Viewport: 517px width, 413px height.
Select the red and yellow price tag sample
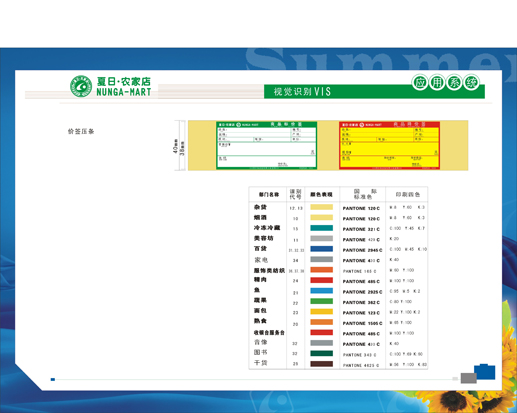[390, 145]
